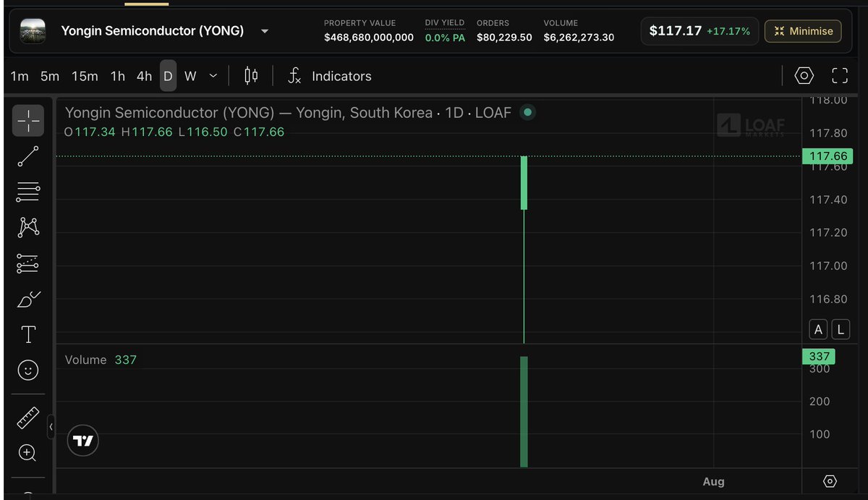Screen dimensions: 868x500
Task: Click the 117.00 price axis label
Action: click(x=828, y=266)
